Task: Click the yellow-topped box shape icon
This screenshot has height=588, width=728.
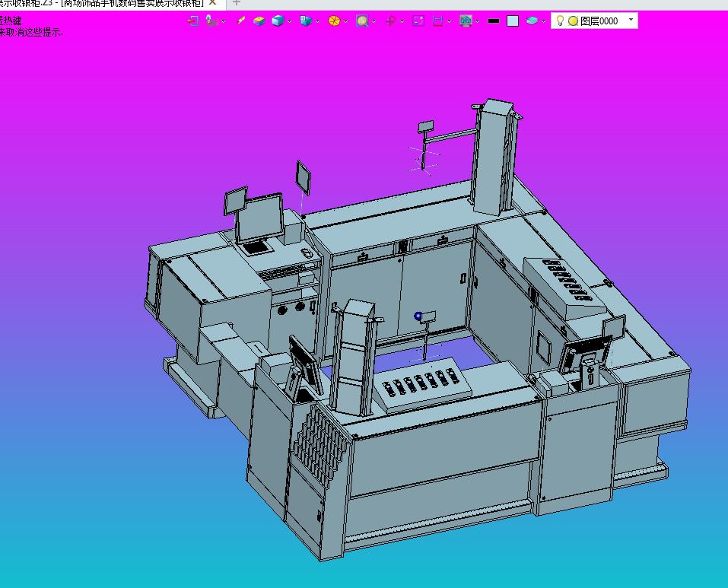Action: click(259, 21)
